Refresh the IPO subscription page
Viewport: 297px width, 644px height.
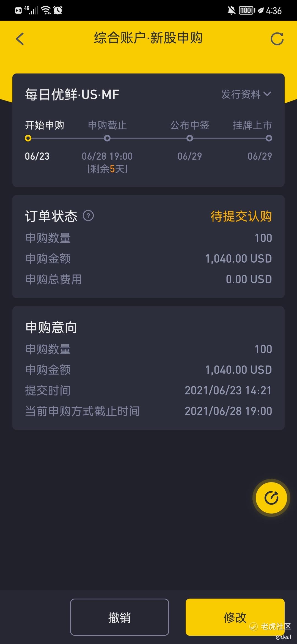(277, 39)
